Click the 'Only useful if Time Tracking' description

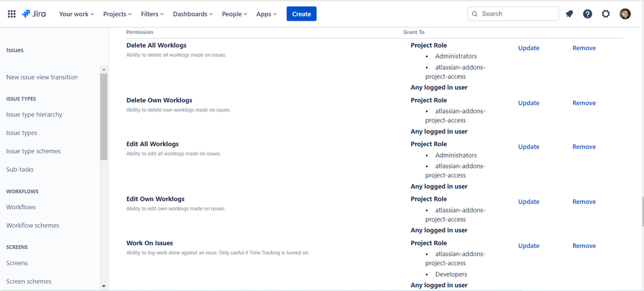tap(264, 253)
